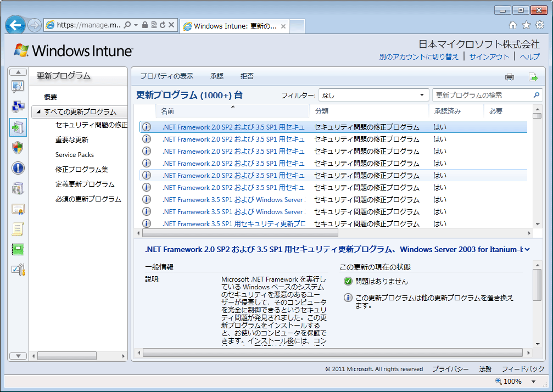Open Licenses certificate icon in sidebar

pyautogui.click(x=18, y=209)
